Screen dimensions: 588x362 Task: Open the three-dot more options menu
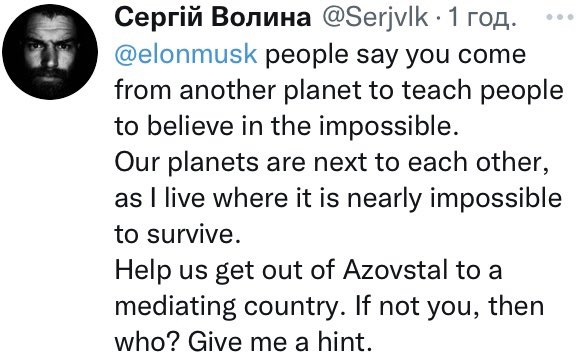point(560,17)
